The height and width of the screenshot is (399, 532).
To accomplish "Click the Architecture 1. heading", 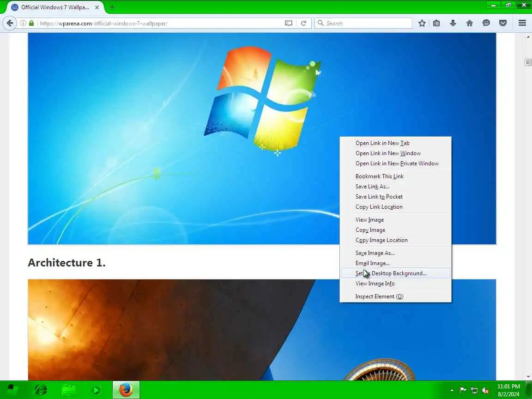I will point(66,263).
